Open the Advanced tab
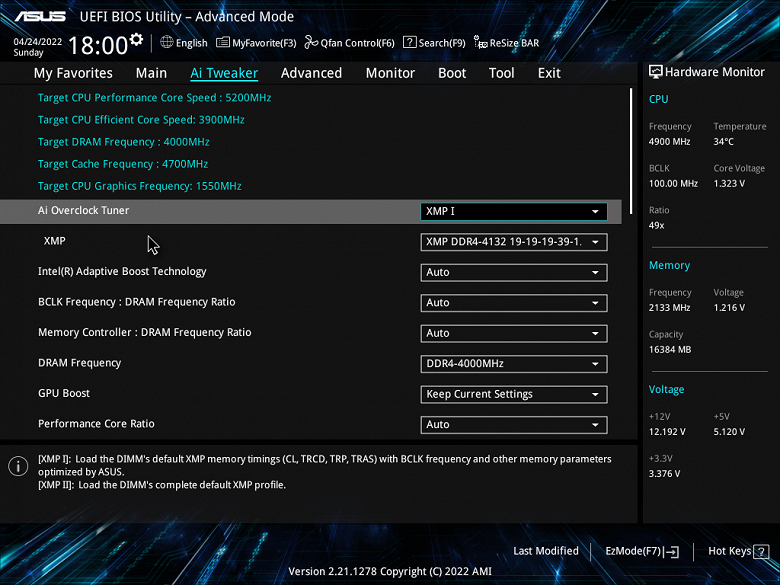Viewport: 780px width, 585px height. click(x=311, y=73)
